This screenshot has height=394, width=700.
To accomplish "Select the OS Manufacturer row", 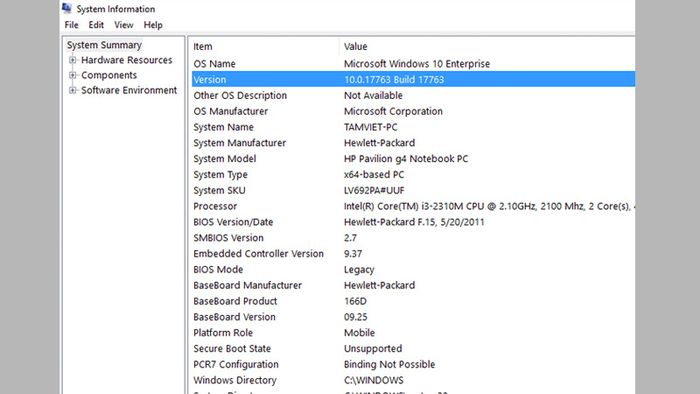I will [x=413, y=111].
